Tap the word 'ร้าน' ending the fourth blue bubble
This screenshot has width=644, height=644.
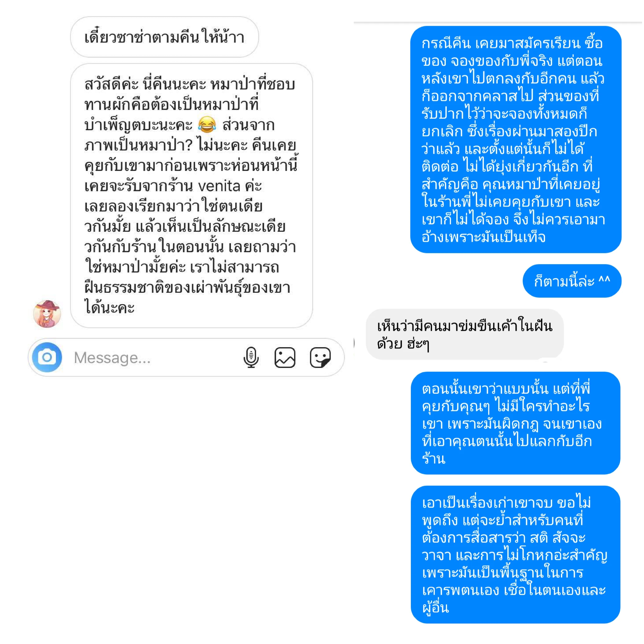click(434, 459)
